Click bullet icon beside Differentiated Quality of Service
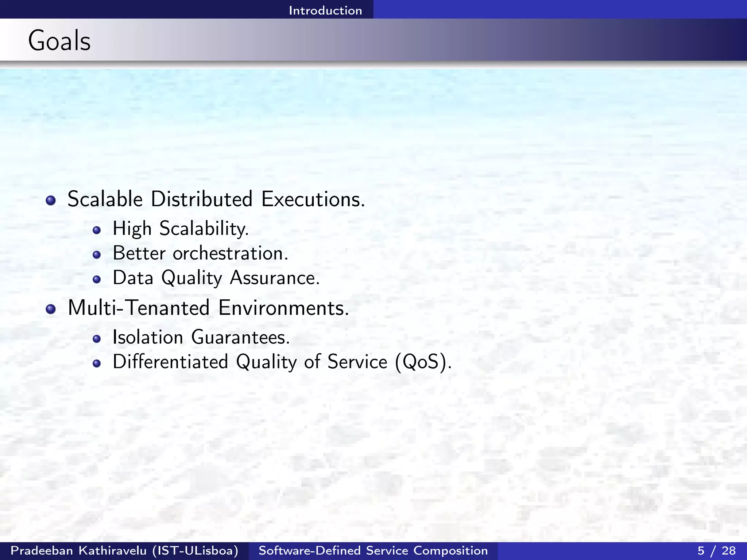The width and height of the screenshot is (747, 560). pos(97,363)
